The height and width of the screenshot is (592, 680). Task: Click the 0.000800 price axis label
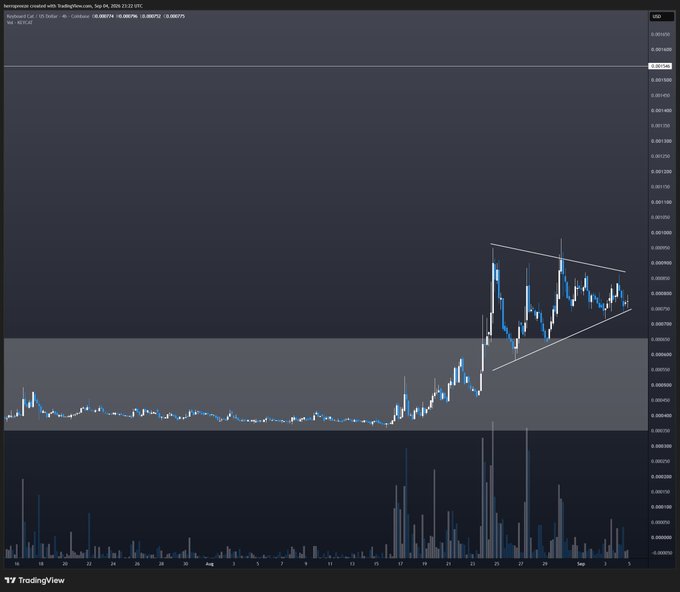point(660,293)
